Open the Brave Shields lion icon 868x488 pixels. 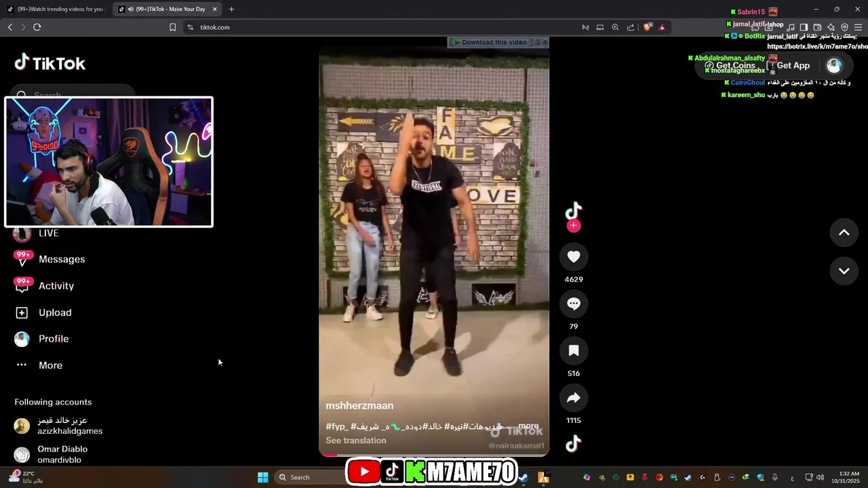coord(648,27)
